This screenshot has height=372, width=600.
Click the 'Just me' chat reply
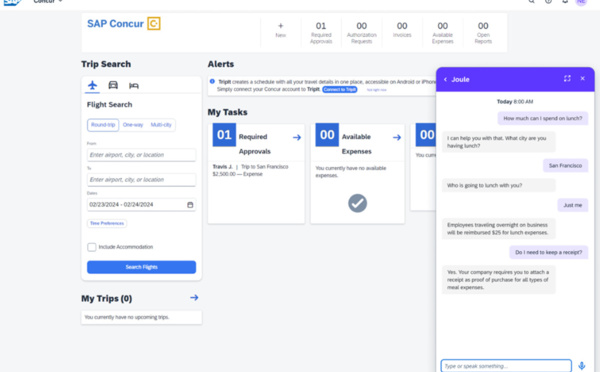click(x=572, y=205)
